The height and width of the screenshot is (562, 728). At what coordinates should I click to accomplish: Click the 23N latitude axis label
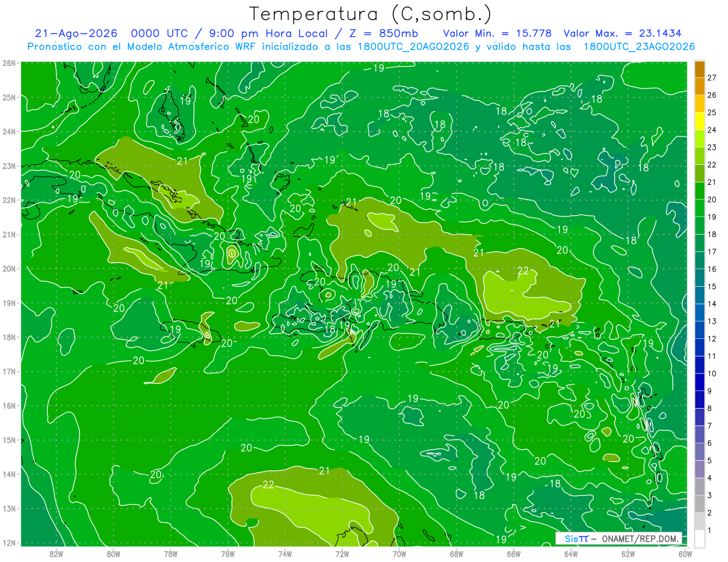tap(9, 166)
